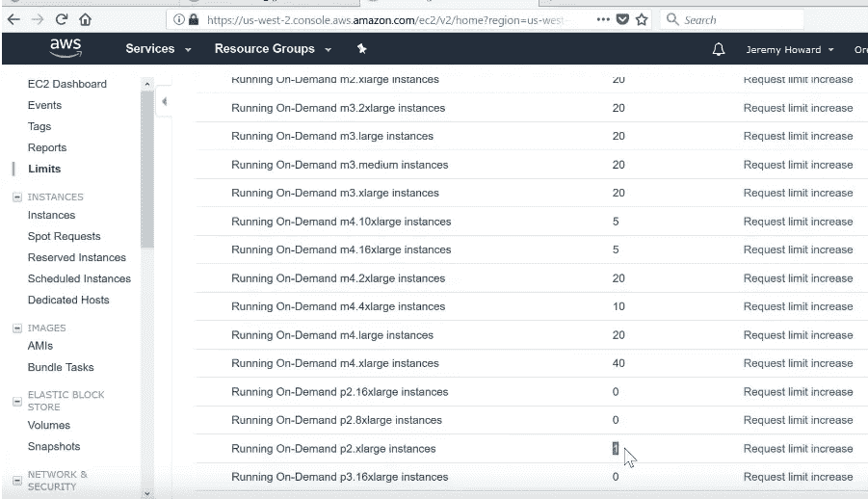Save page to Pocket icon
The image size is (868, 499).
tap(622, 19)
